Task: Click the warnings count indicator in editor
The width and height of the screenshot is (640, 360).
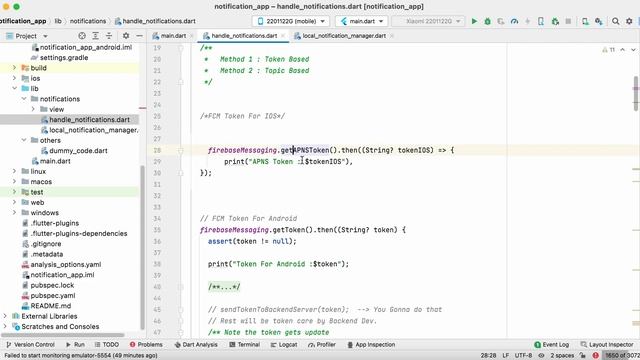Action: click(x=609, y=50)
